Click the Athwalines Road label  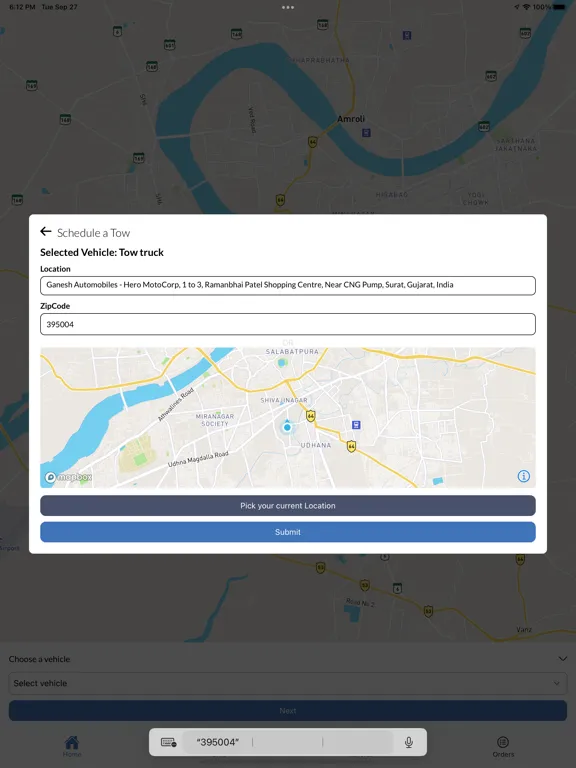(x=176, y=405)
